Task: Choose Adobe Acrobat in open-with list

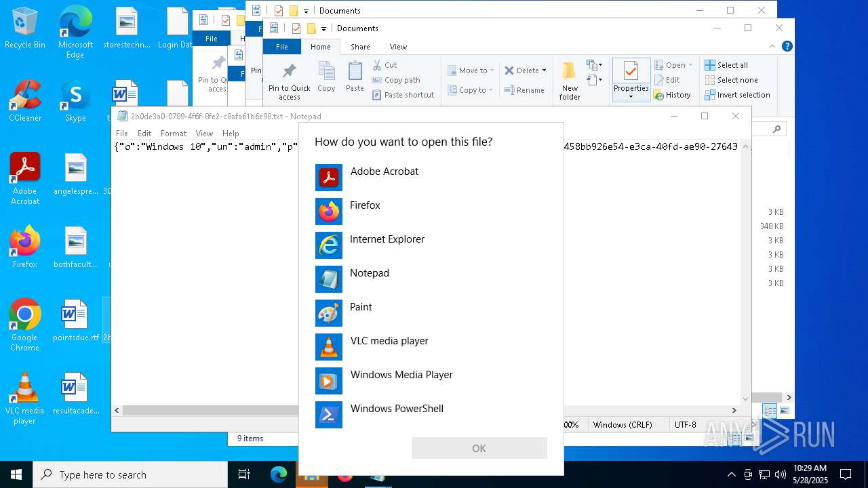Action: [x=431, y=178]
